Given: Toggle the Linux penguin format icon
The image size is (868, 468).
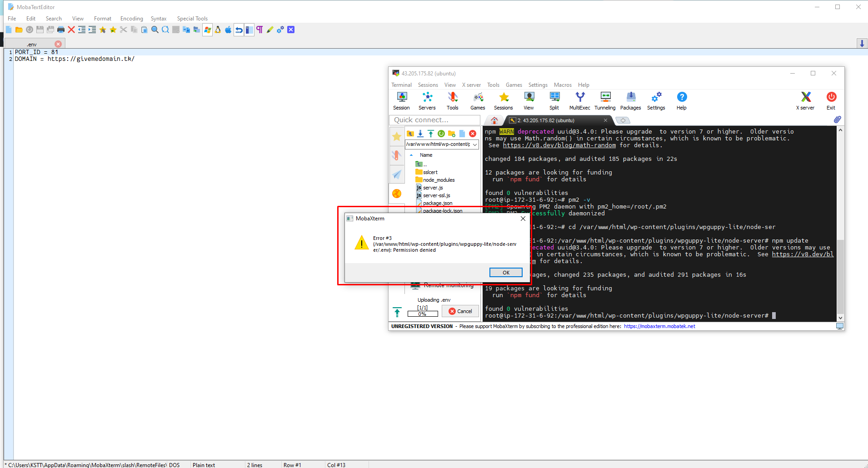Looking at the screenshot, I should point(218,30).
